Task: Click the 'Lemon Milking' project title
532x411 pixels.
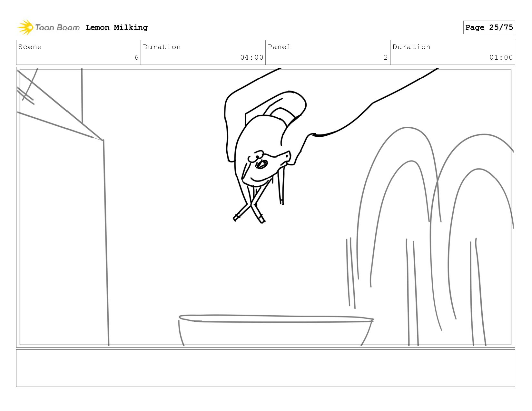Action: point(117,27)
